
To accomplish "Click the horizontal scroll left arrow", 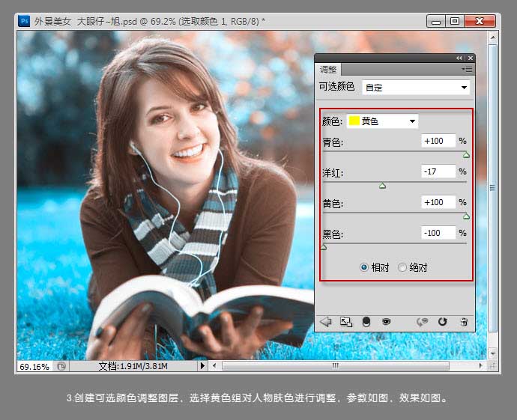I will (x=214, y=365).
